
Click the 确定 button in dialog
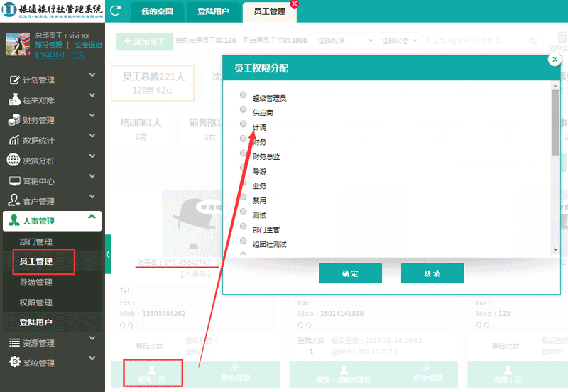350,273
